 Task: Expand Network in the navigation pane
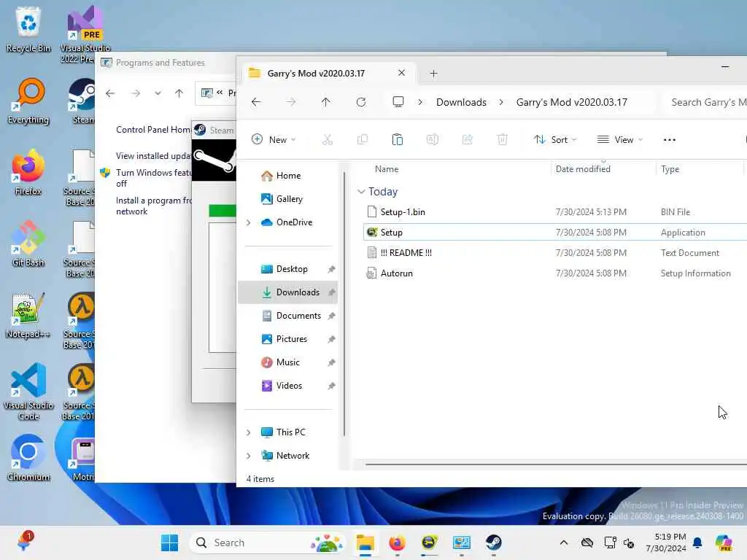pos(248,456)
